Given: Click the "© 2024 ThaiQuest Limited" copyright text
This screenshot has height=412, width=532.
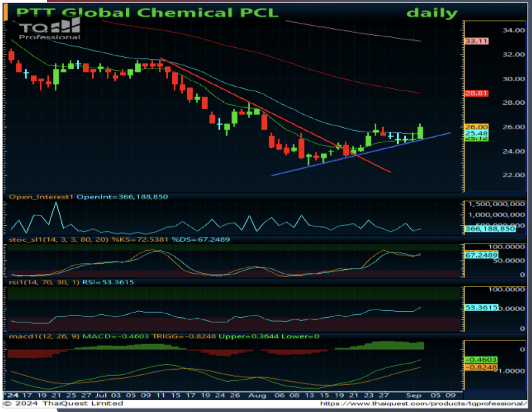Looking at the screenshot, I should [63, 403].
